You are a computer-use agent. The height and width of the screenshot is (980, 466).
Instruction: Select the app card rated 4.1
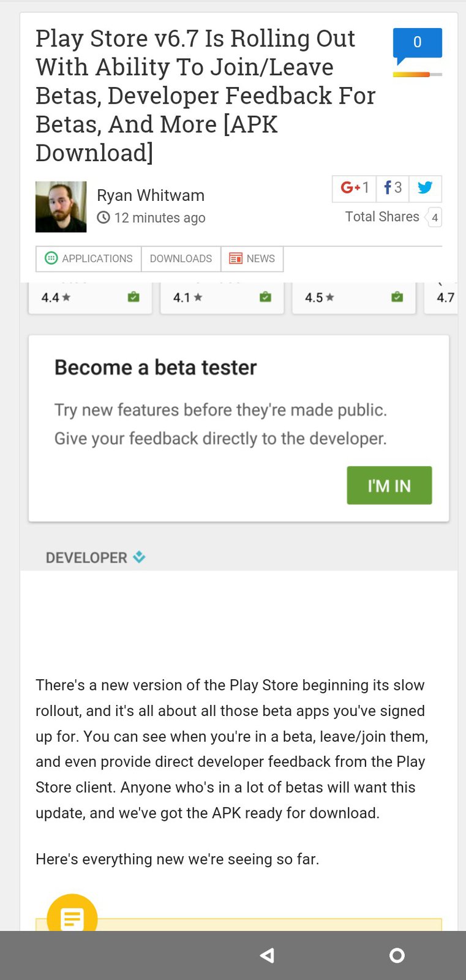[222, 298]
